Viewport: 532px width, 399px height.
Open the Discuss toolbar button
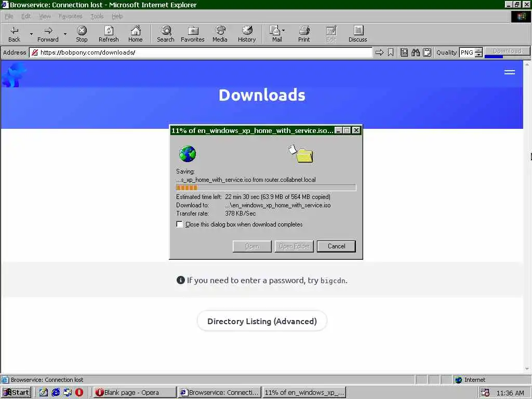pyautogui.click(x=357, y=34)
